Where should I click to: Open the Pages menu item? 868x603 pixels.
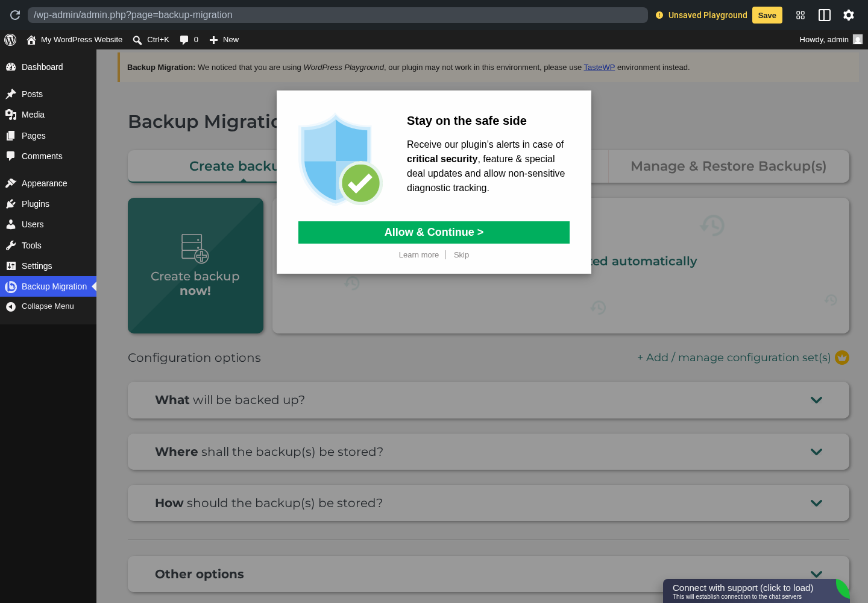tap(48, 136)
